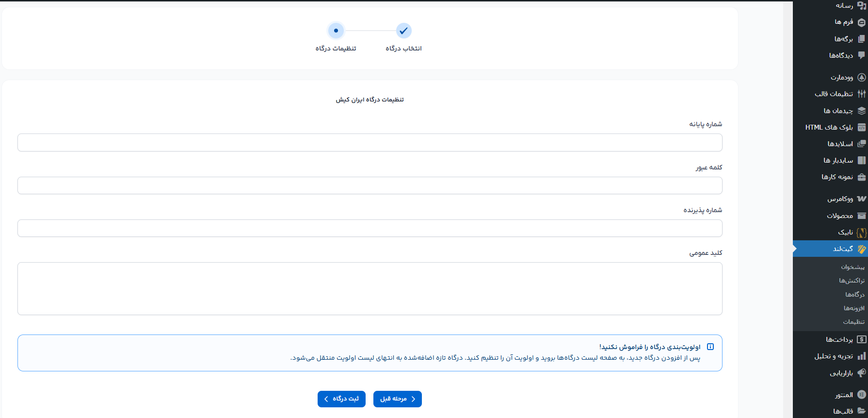
Task: Click the نابیک icon in sidebar
Action: pos(861,233)
